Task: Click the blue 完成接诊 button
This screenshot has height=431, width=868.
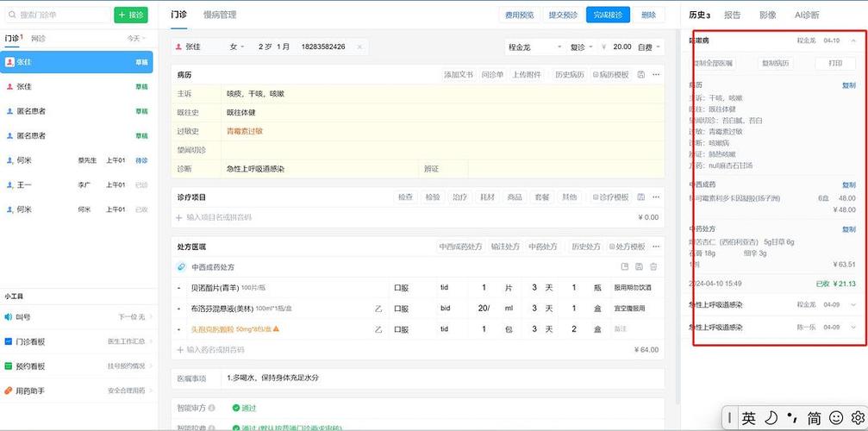Action: (608, 15)
